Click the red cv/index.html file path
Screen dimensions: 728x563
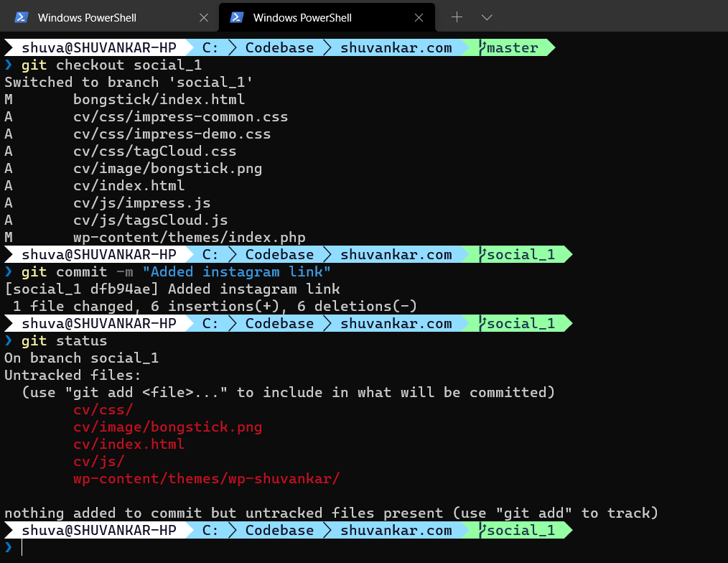pyautogui.click(x=129, y=444)
